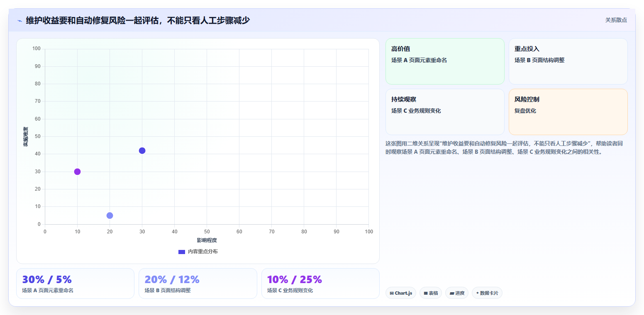
Task: Select the 30% / 5% stat card
Action: coord(75,283)
